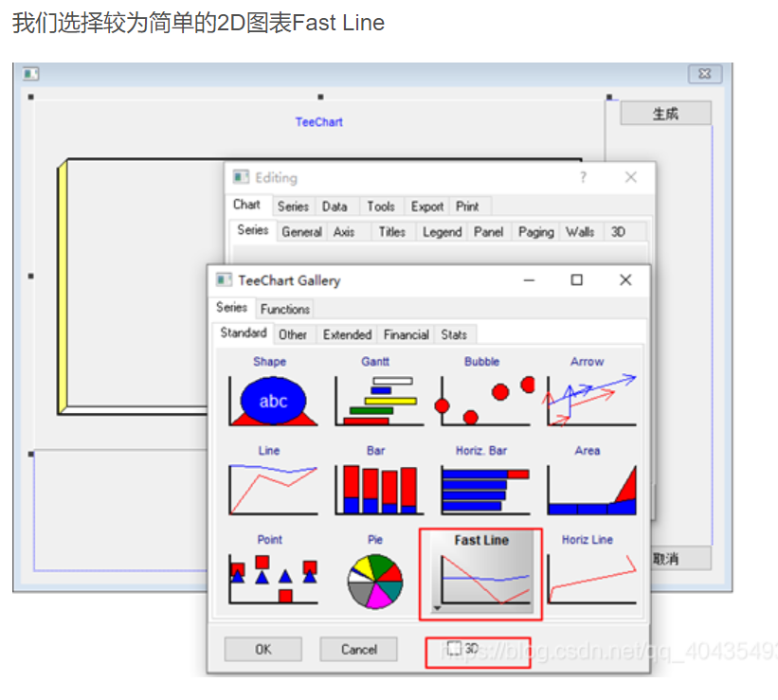Open help in the Editing dialog

[x=583, y=177]
